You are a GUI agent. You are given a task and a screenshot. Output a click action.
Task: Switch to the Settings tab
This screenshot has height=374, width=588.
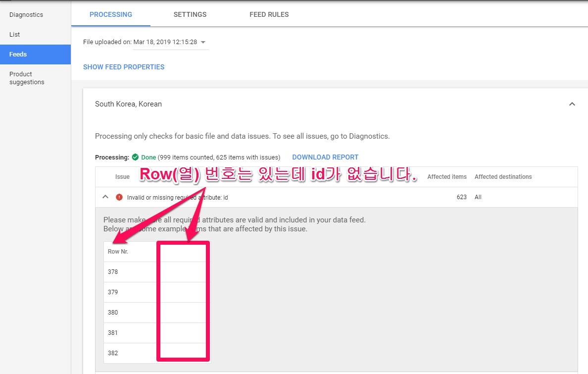(190, 14)
